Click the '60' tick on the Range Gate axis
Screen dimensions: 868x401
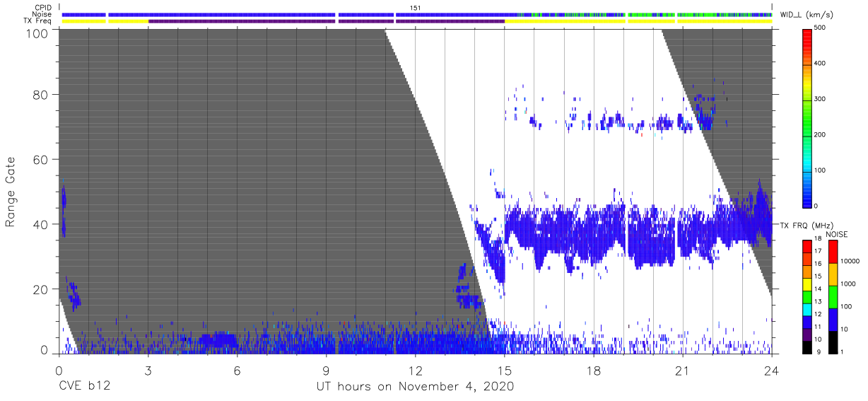(x=39, y=159)
